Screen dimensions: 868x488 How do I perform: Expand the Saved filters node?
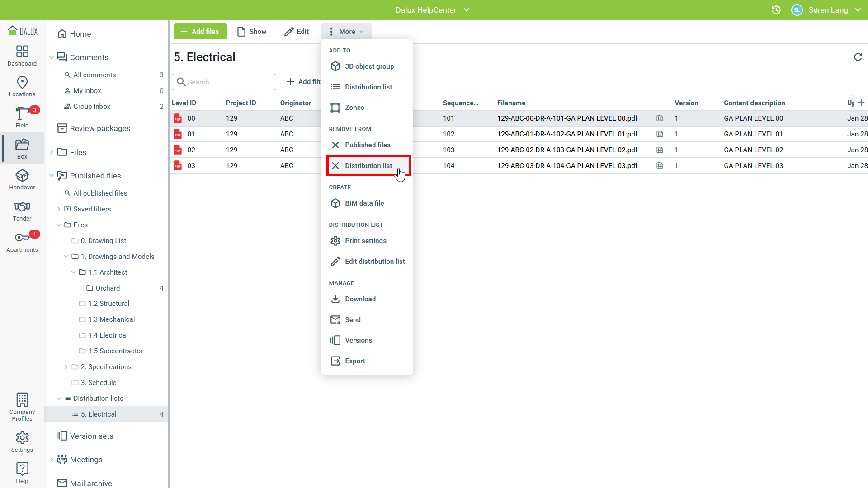(59, 209)
